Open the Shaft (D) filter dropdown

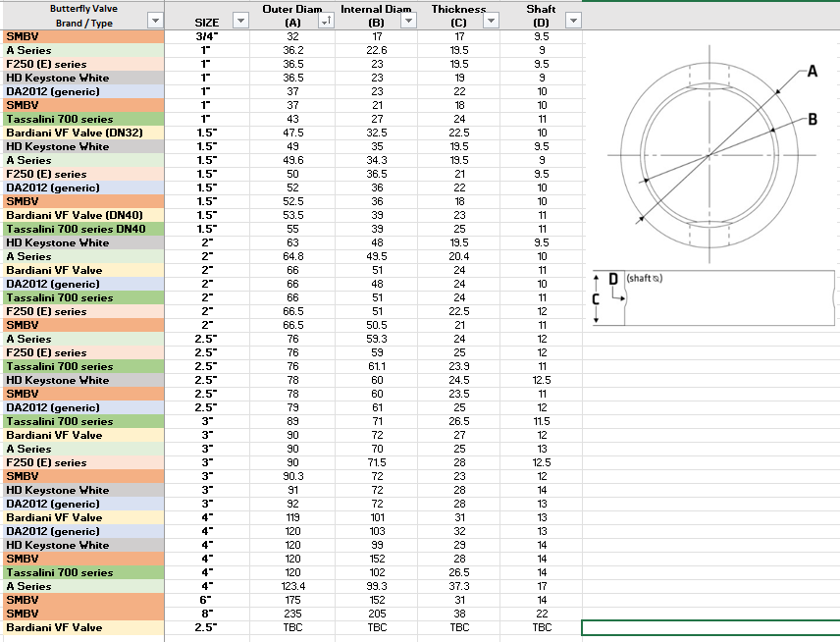coord(573,21)
